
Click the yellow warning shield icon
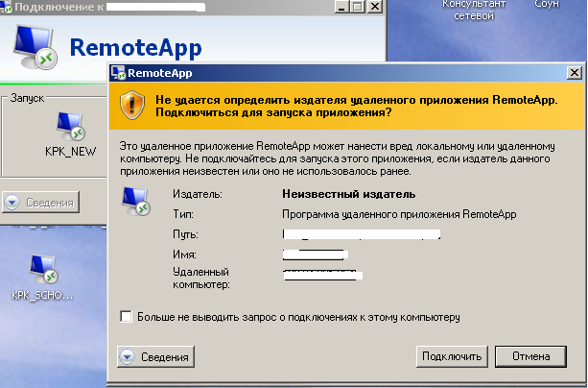[132, 105]
